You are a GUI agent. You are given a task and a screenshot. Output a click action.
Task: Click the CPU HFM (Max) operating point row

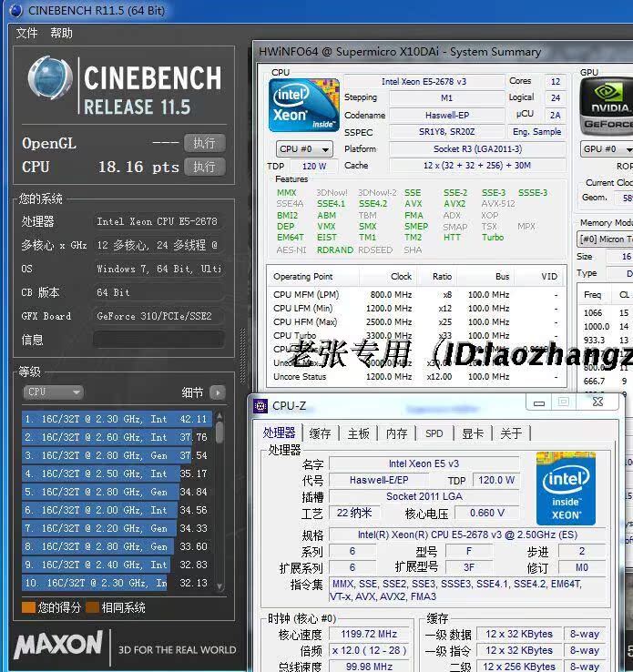pyautogui.click(x=415, y=321)
